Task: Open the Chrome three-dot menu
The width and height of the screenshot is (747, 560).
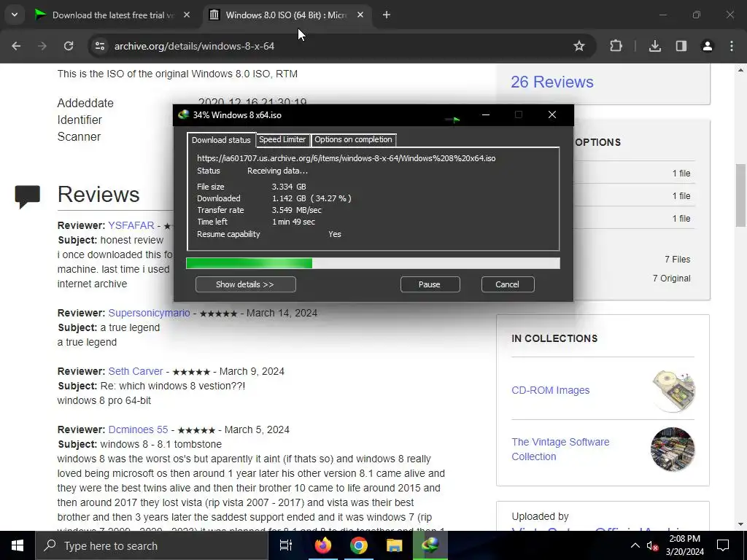Action: point(732,46)
